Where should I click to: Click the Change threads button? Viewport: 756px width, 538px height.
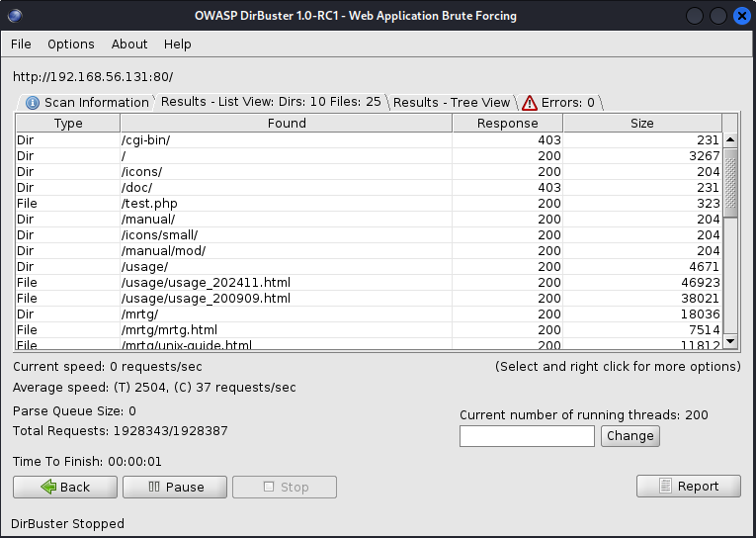630,436
